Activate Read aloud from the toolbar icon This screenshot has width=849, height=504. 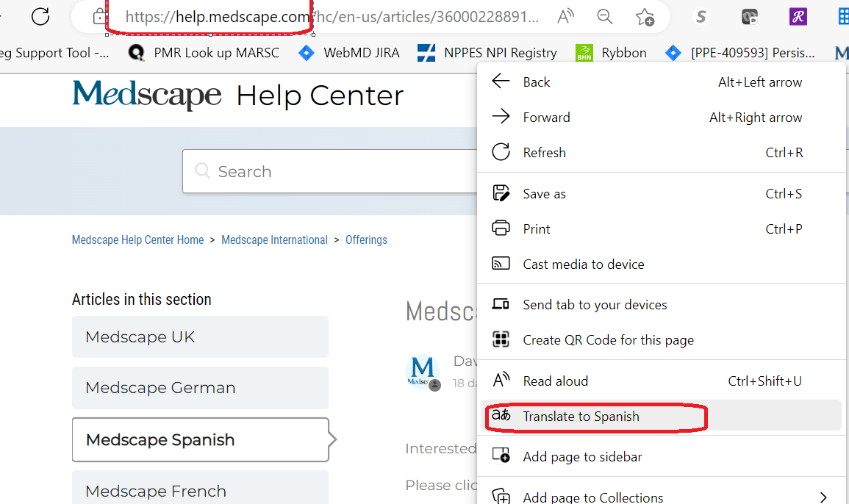565,16
